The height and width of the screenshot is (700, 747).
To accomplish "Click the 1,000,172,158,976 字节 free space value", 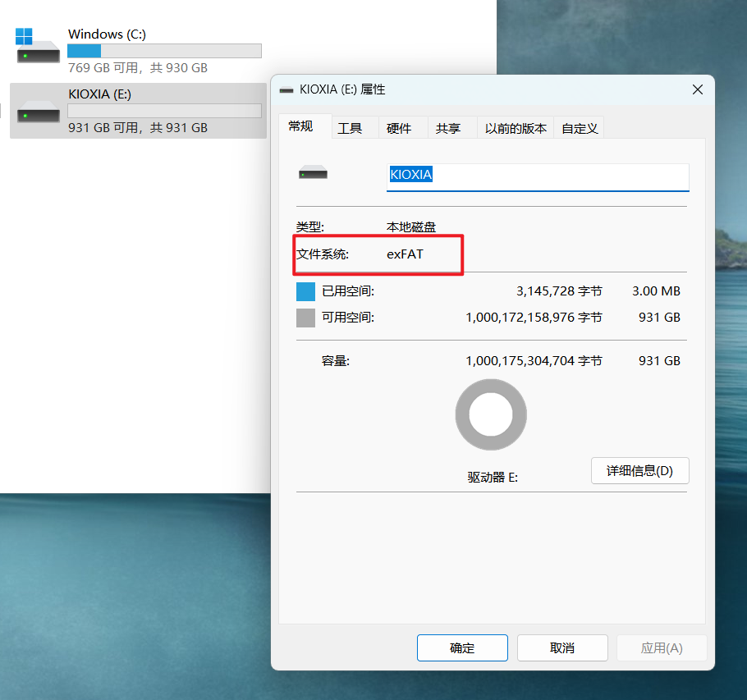I will [534, 317].
